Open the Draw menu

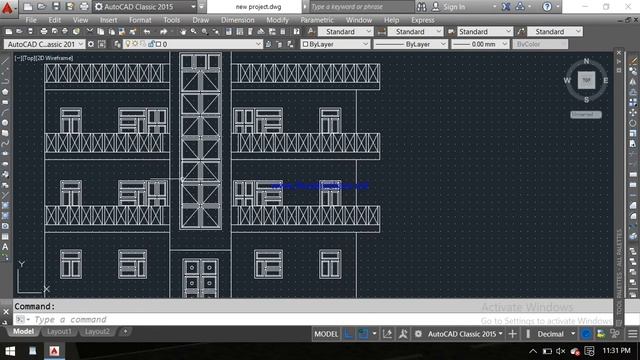[200, 20]
